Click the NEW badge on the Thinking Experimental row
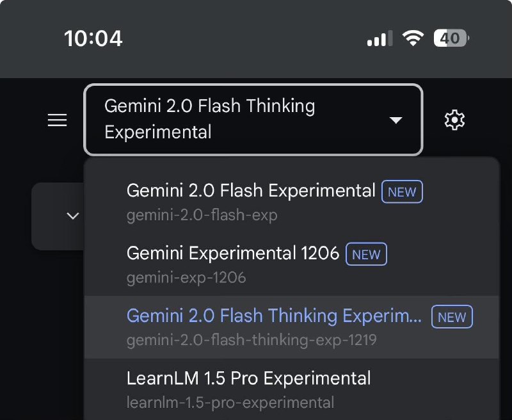 tap(452, 317)
